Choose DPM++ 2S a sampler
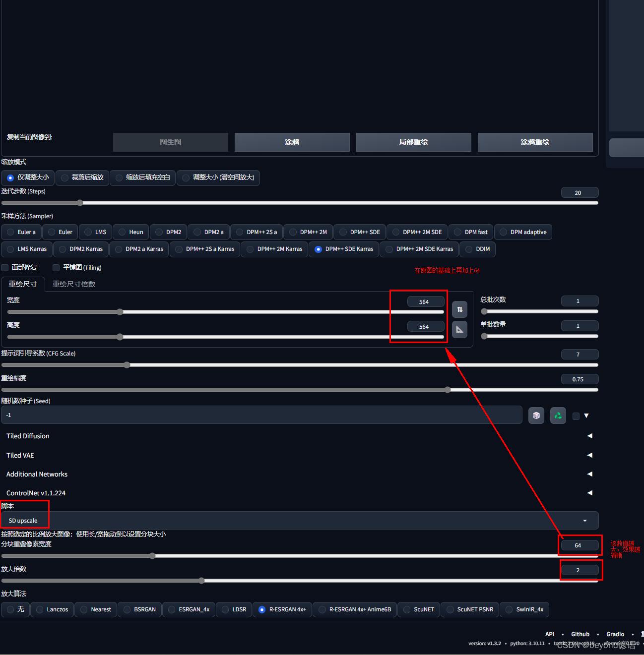The image size is (644, 655). coord(257,232)
